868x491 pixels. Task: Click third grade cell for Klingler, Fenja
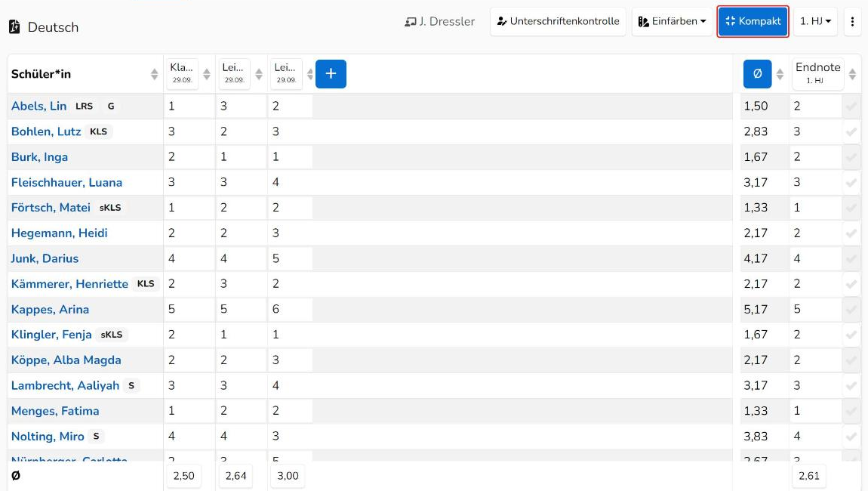point(290,335)
